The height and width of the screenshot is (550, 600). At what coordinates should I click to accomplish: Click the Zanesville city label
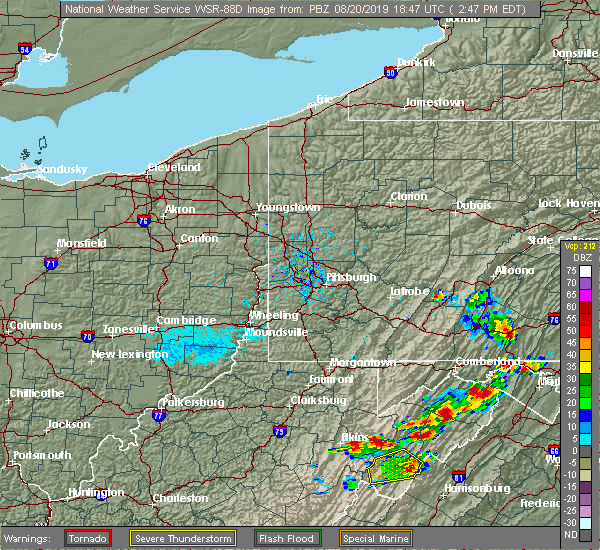coord(129,329)
